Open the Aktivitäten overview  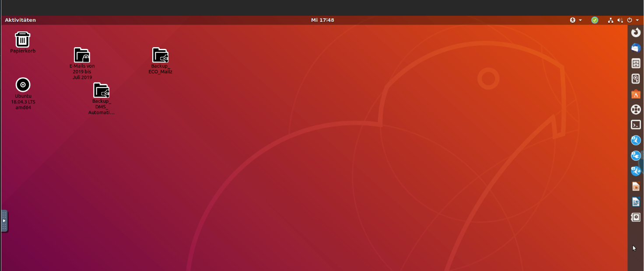(20, 20)
